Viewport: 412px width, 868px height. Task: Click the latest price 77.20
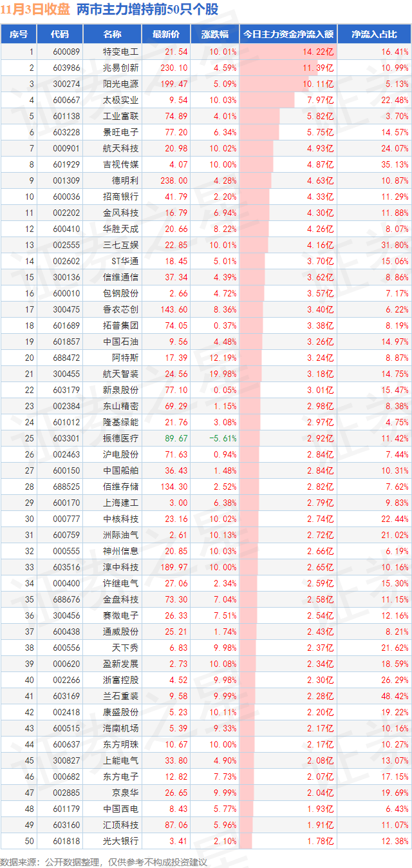click(x=176, y=132)
